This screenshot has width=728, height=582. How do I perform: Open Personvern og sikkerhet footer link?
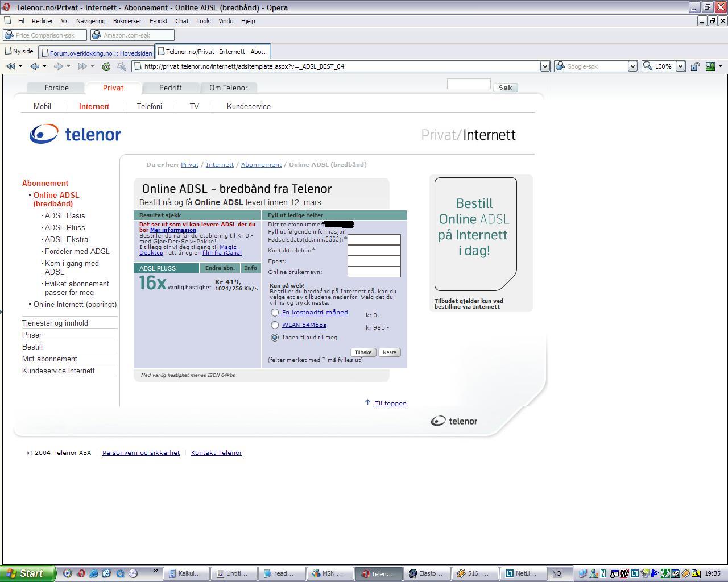point(141,452)
